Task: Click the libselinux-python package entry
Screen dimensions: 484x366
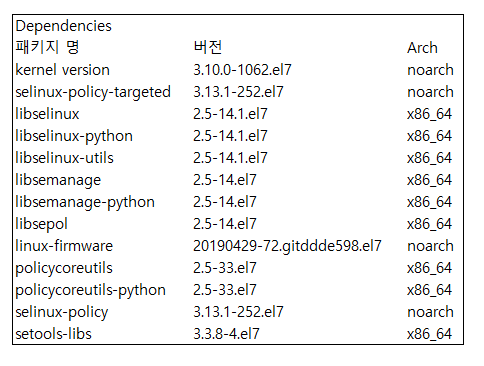Action: pos(74,136)
